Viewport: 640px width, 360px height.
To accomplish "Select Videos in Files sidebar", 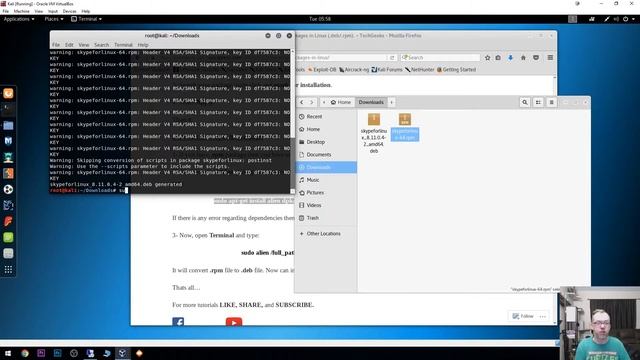I will tap(326, 205).
